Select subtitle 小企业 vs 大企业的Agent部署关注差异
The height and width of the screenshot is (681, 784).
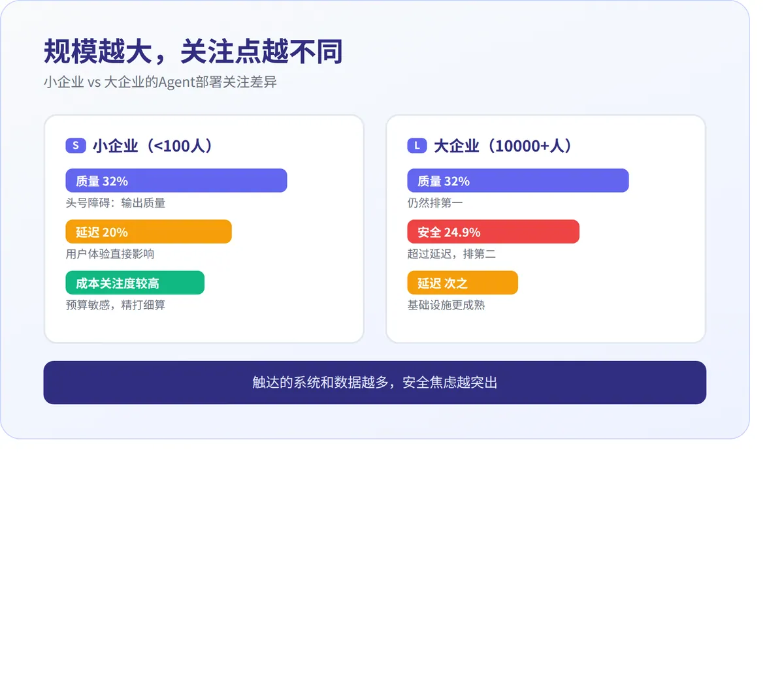click(160, 82)
